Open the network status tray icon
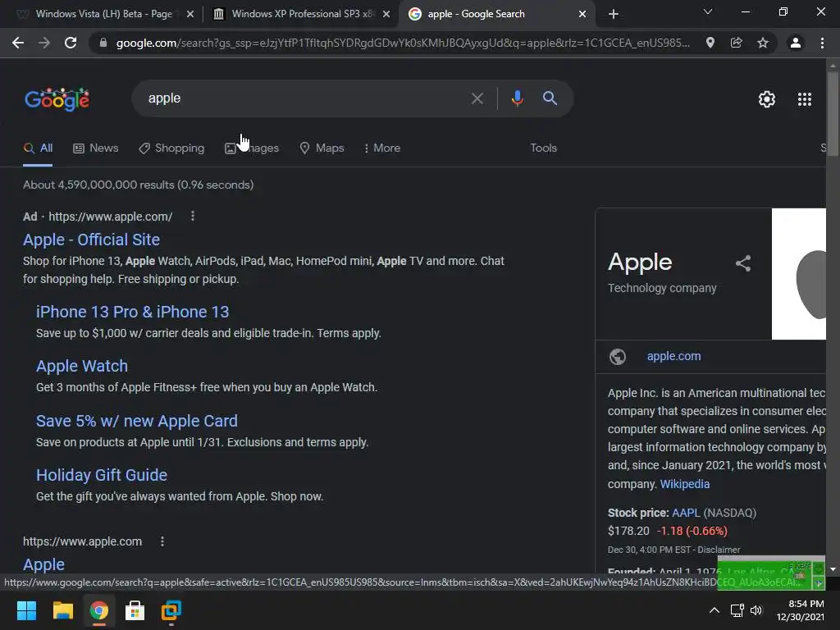 point(737,610)
